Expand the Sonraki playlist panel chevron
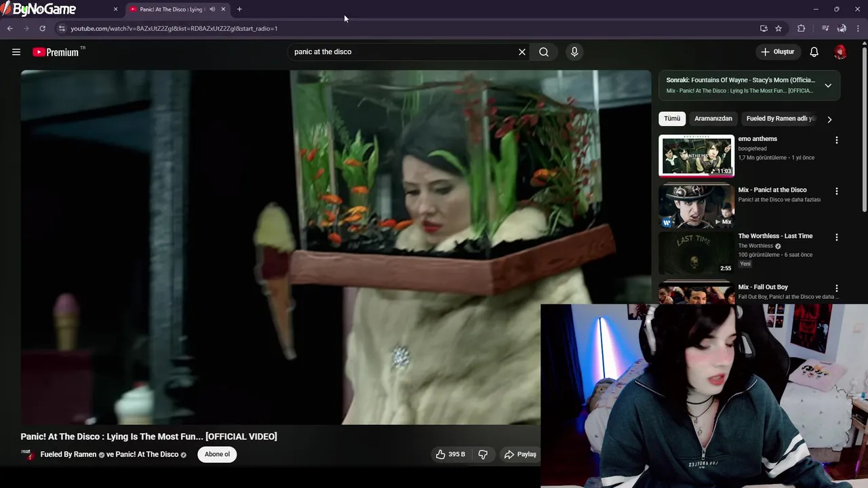This screenshot has width=868, height=488. click(x=828, y=85)
